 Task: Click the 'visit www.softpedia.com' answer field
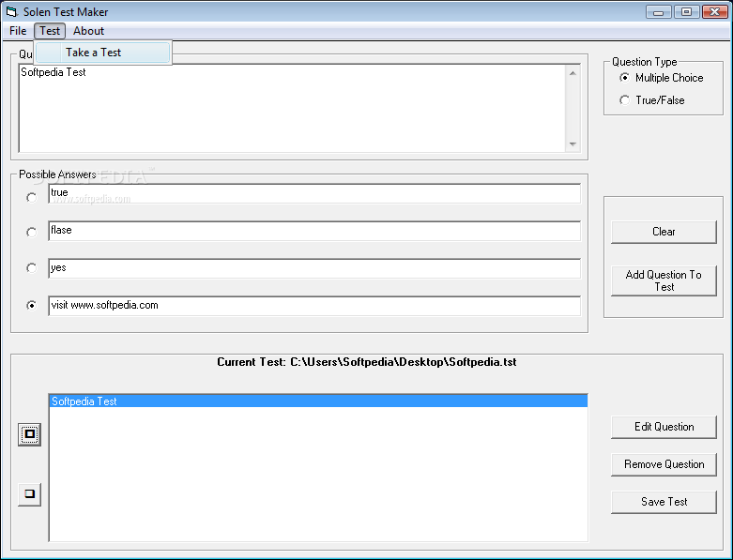[314, 306]
